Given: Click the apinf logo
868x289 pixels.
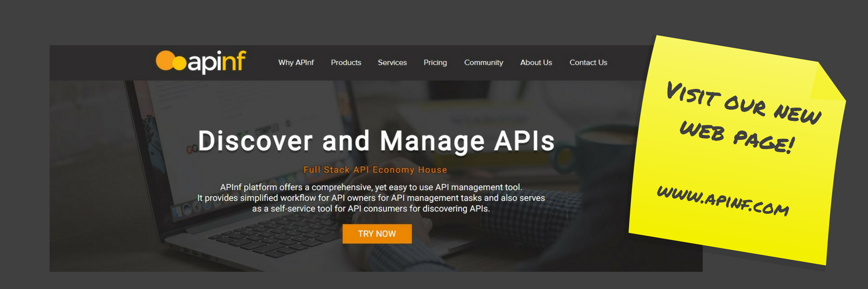Looking at the screenshot, I should point(201,62).
